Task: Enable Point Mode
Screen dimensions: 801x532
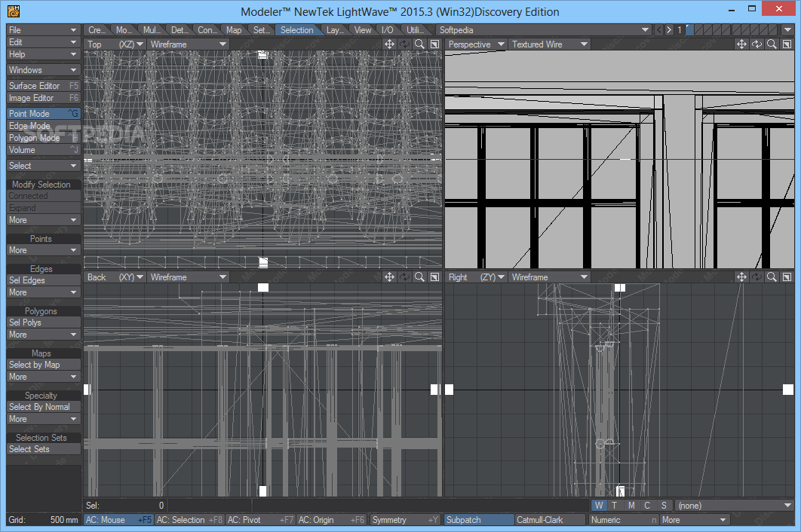Action: (x=44, y=113)
